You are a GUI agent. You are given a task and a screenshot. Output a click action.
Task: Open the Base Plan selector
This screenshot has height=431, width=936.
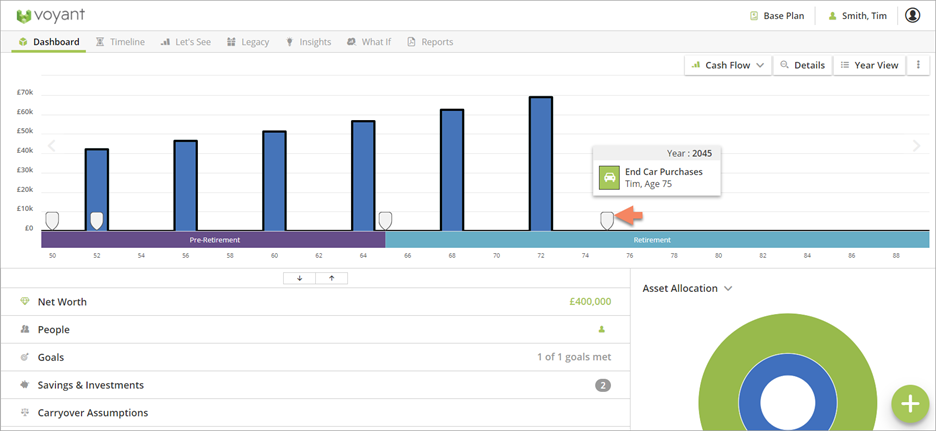tap(777, 16)
